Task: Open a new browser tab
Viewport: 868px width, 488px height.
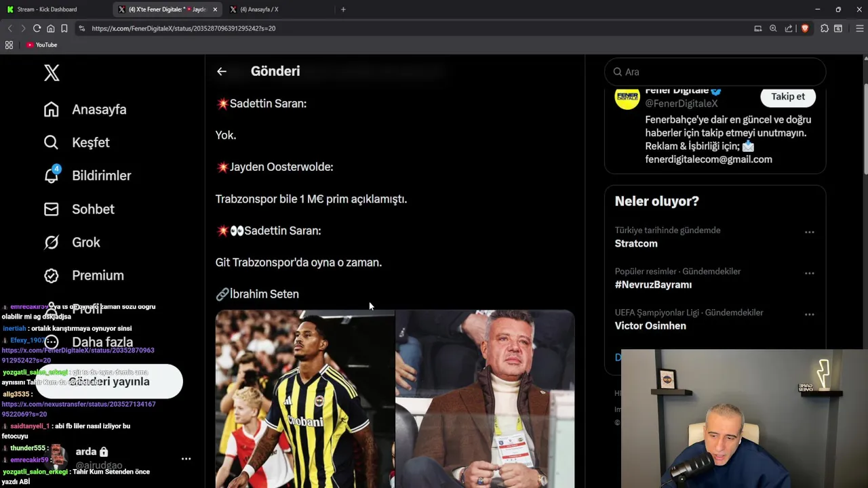Action: click(x=343, y=9)
